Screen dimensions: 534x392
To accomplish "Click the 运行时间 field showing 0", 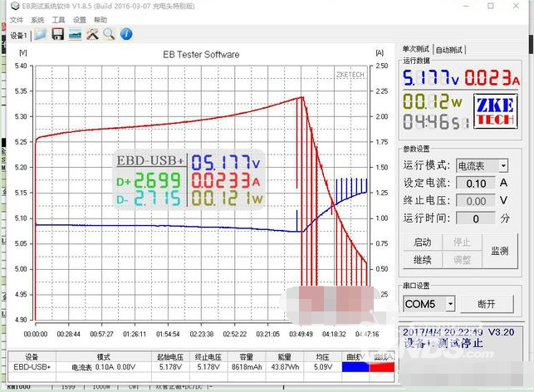I will pyautogui.click(x=476, y=218).
